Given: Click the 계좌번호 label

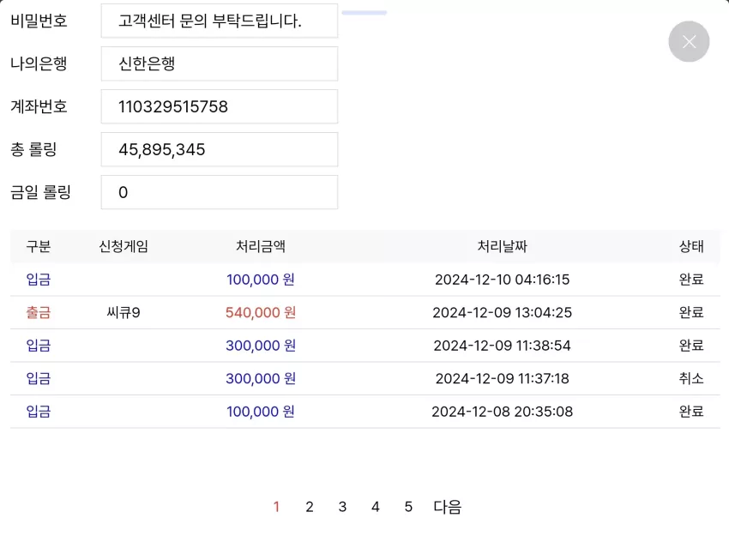Looking at the screenshot, I should pos(39,106).
